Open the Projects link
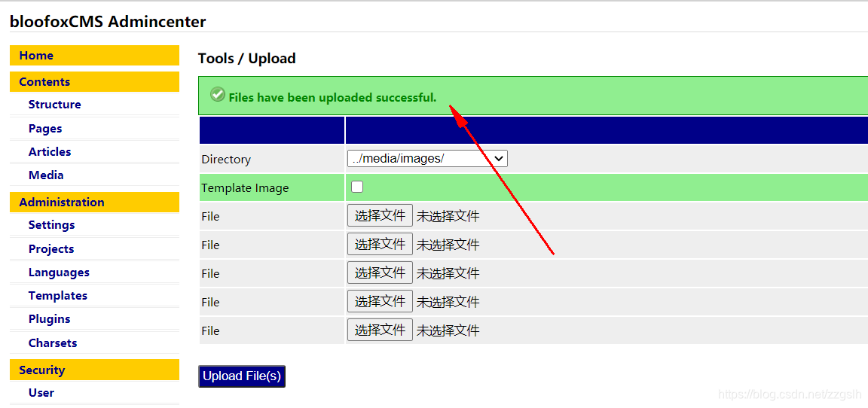868x408 pixels. click(x=51, y=248)
